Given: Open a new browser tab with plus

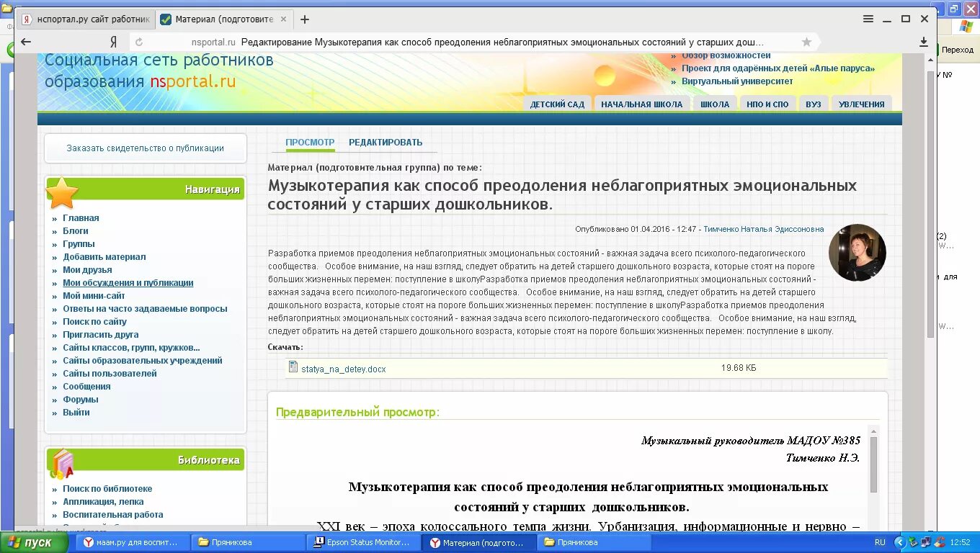Looking at the screenshot, I should (x=305, y=19).
